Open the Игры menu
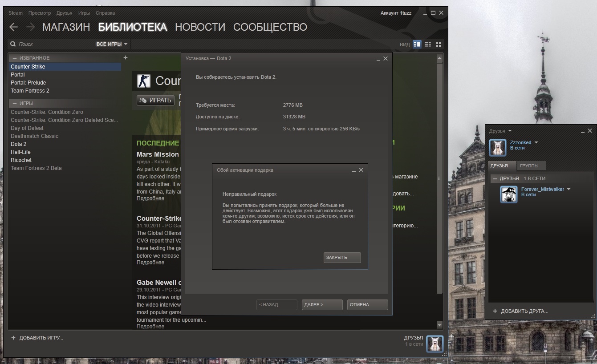Image resolution: width=597 pixels, height=364 pixels. (84, 13)
